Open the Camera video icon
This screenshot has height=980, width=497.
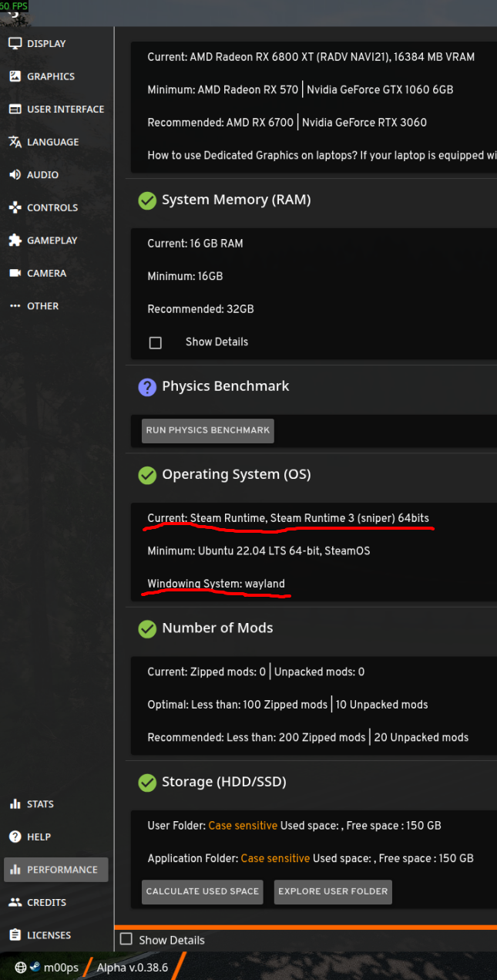[x=15, y=273]
